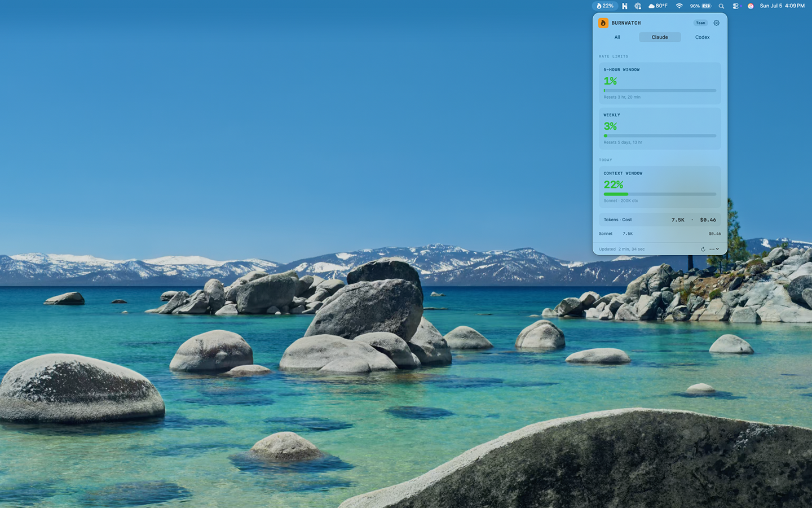Click the 'WEEKLY' card title
Viewport: 812px width, 508px height.
click(x=612, y=115)
